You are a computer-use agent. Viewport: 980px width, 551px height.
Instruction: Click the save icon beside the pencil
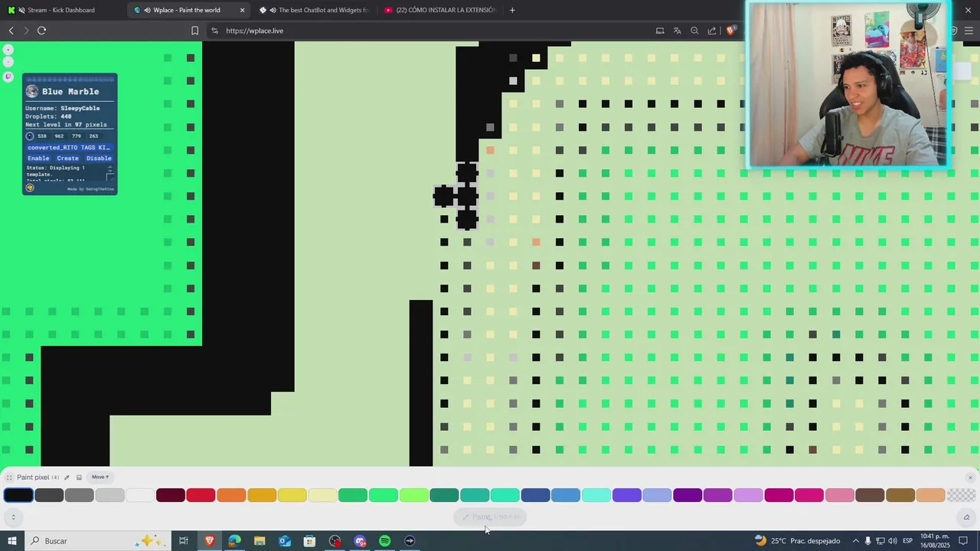[79, 478]
